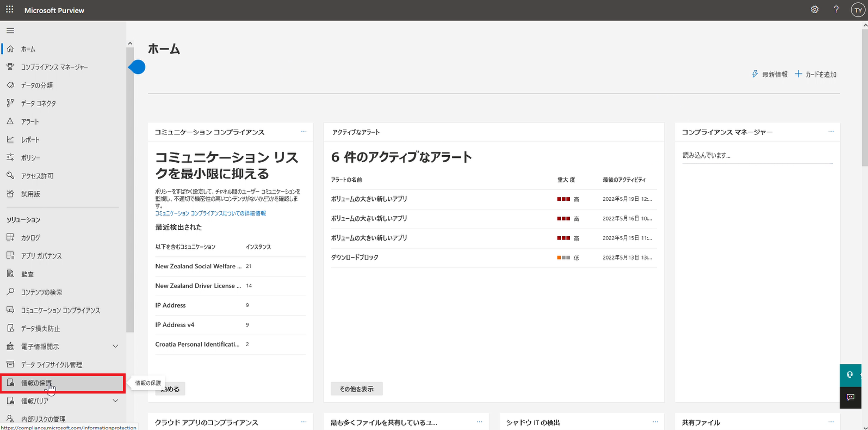The height and width of the screenshot is (430, 868).
Task: Click カードを追加 button
Action: coord(816,74)
